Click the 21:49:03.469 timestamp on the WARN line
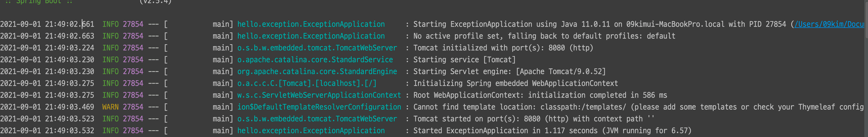Viewport: 868px width, 137px height. coord(69,107)
